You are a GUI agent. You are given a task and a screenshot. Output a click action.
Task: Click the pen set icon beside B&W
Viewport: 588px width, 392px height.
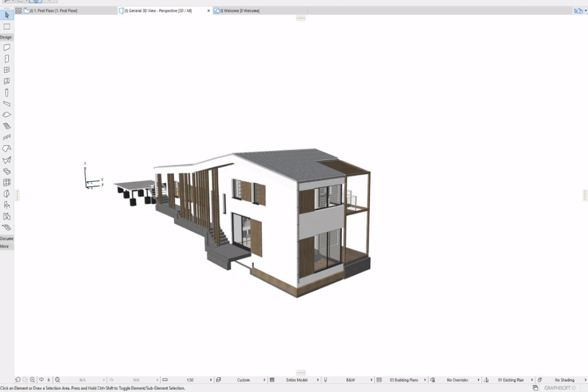pos(325,380)
